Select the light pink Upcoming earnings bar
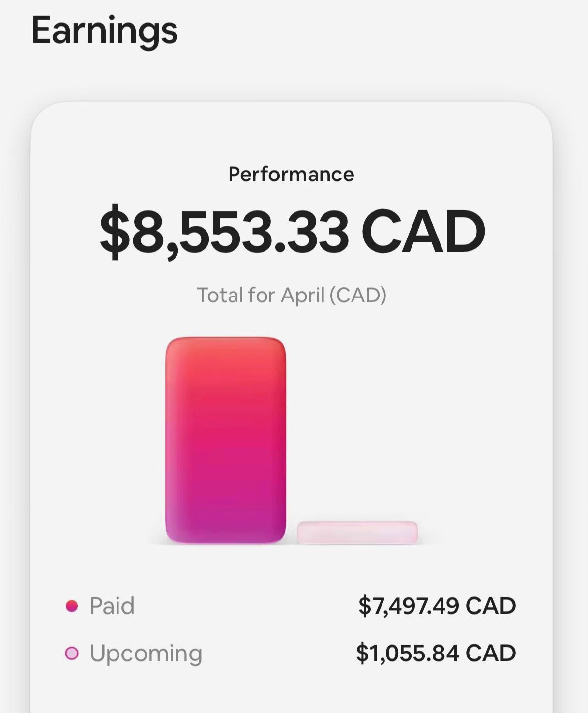Viewport: 588px width, 713px height. [x=357, y=533]
